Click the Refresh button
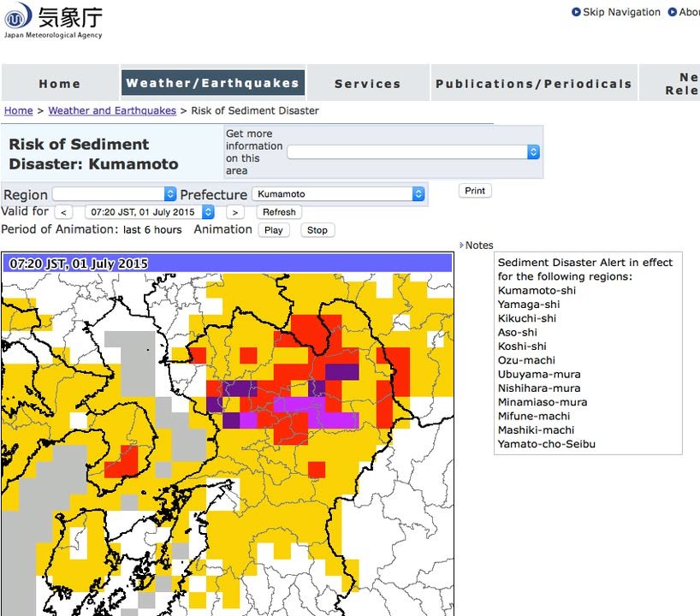The image size is (700, 616). [279, 212]
